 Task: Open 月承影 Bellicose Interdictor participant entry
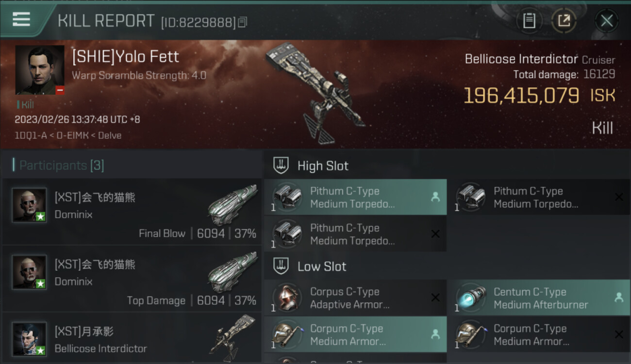pyautogui.click(x=132, y=338)
